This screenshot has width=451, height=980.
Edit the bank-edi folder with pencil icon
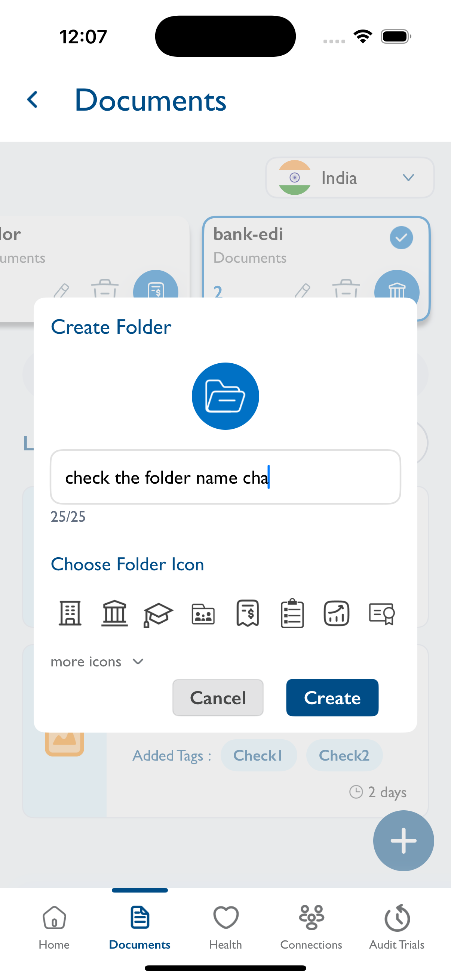coord(303,290)
